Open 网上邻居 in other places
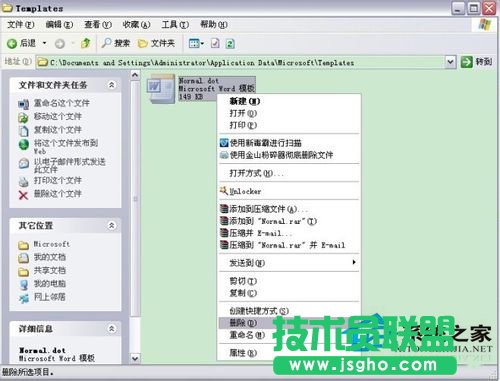 click(50, 297)
